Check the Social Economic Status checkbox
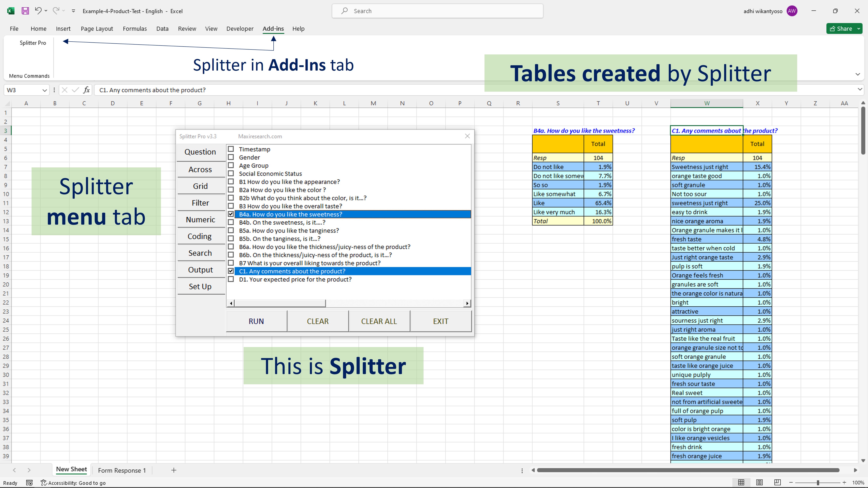This screenshot has height=488, width=868. click(x=231, y=174)
